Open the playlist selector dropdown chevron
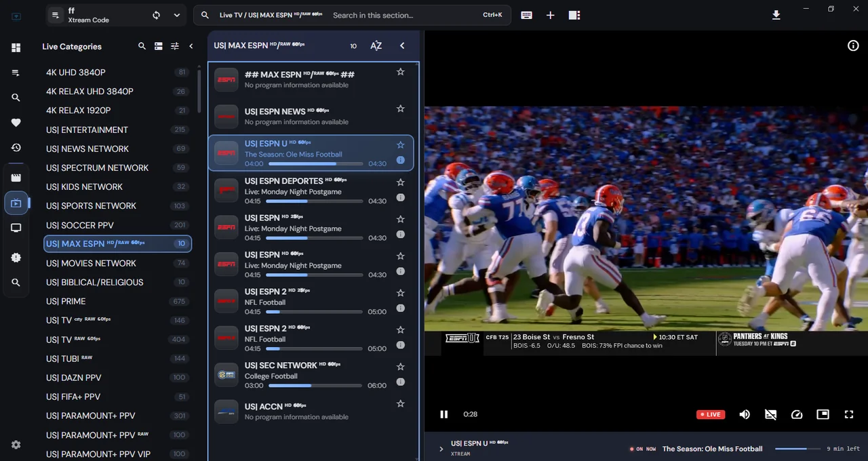 coord(177,15)
